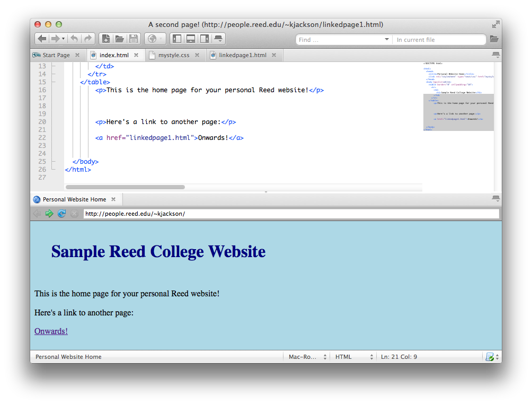This screenshot has width=532, height=405.
Task: Click the New File toolbar icon
Action: pyautogui.click(x=105, y=39)
